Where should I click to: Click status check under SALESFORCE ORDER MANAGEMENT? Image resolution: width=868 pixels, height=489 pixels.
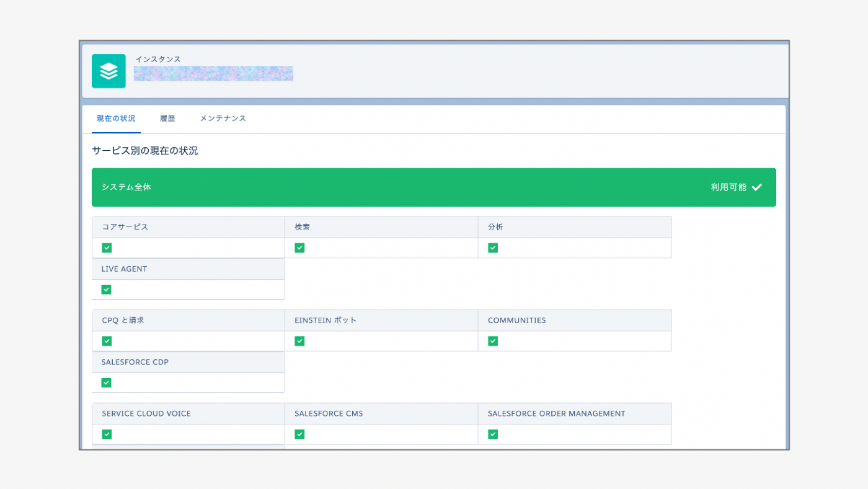click(493, 434)
